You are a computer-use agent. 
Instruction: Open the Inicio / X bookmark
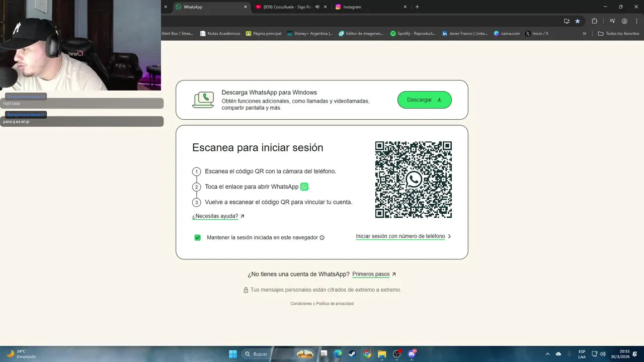[x=537, y=34]
